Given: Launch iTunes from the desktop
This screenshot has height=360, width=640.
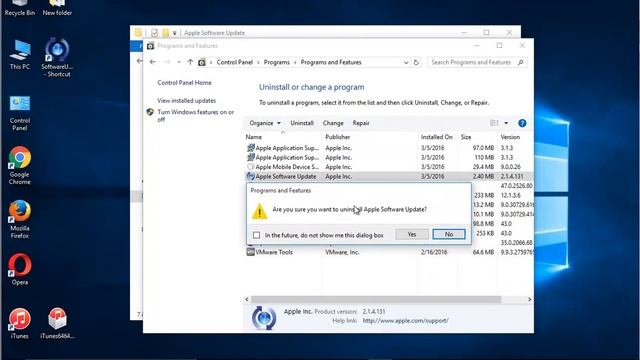Looking at the screenshot, I should (20, 324).
